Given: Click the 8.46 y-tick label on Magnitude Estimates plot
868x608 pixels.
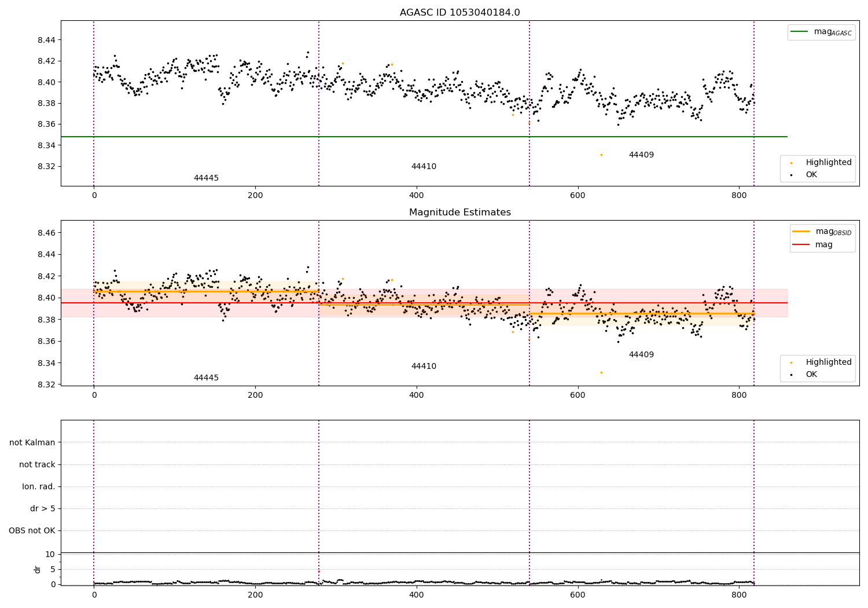Looking at the screenshot, I should (47, 233).
